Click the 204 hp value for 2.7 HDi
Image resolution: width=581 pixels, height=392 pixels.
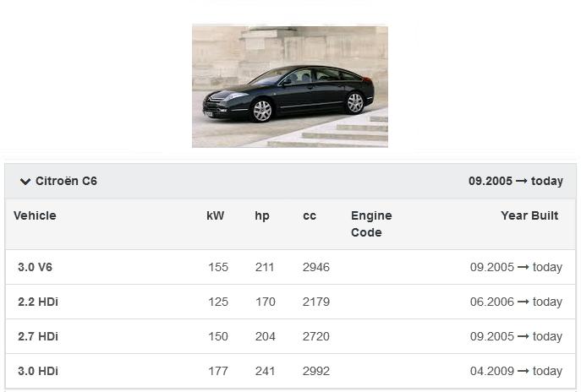(x=265, y=337)
